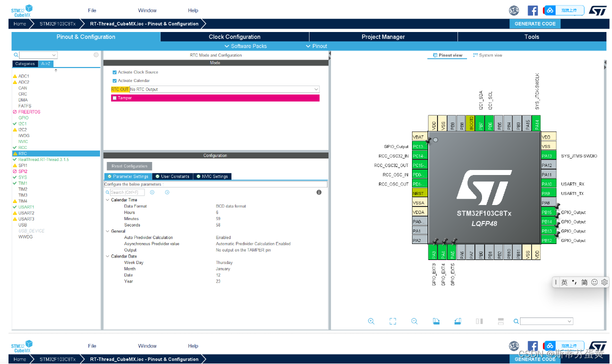Toggle the list sort order arrow
Image resolution: width=612 pixels, height=364 pixels.
55,70
